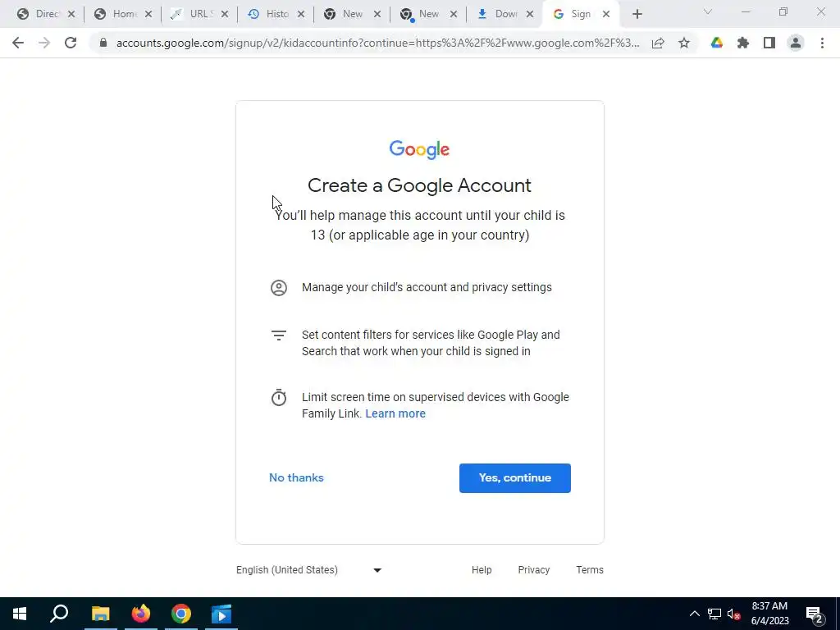Click the forward navigation arrow

44,43
